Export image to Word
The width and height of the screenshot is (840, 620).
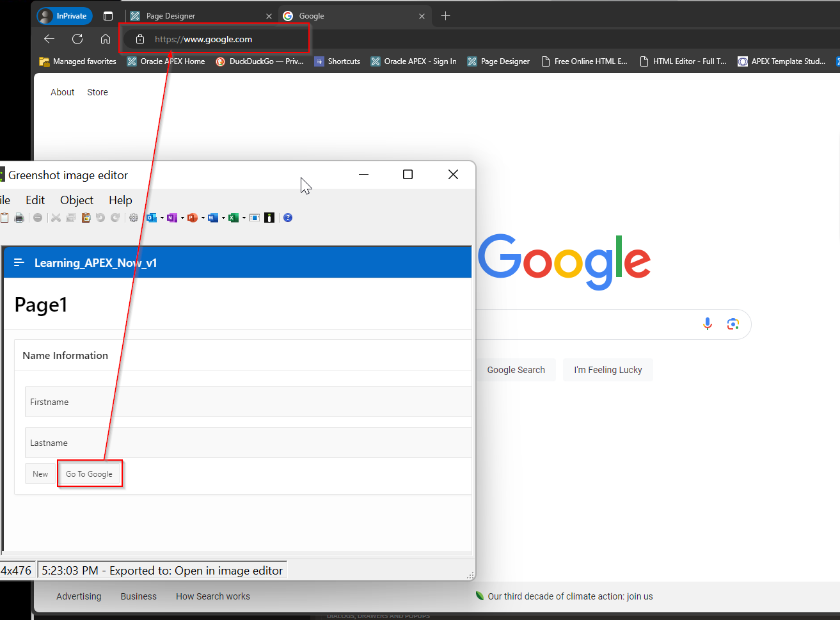(213, 218)
